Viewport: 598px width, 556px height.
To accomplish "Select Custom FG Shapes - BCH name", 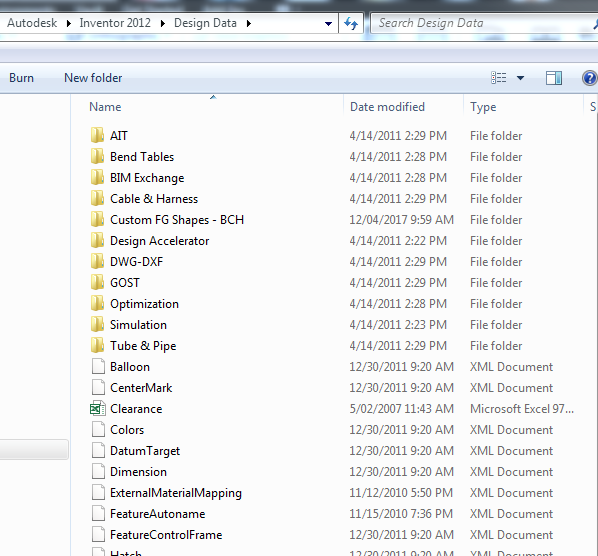I will 177,220.
